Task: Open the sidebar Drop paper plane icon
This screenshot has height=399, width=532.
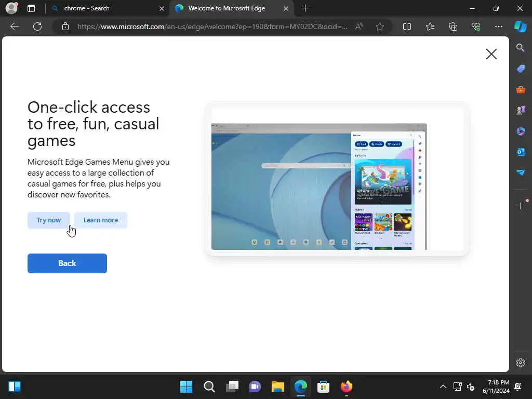Action: 521,172
